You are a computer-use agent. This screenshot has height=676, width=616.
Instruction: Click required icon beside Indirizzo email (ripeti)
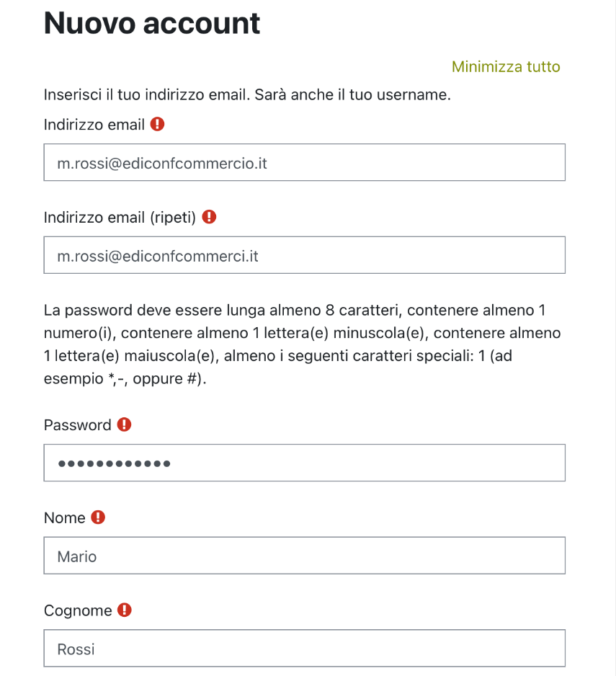[x=209, y=216]
